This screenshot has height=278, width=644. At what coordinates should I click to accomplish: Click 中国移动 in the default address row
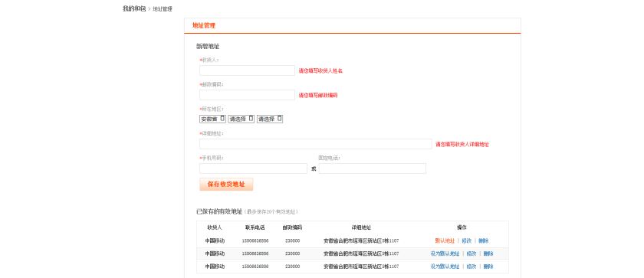click(x=215, y=240)
